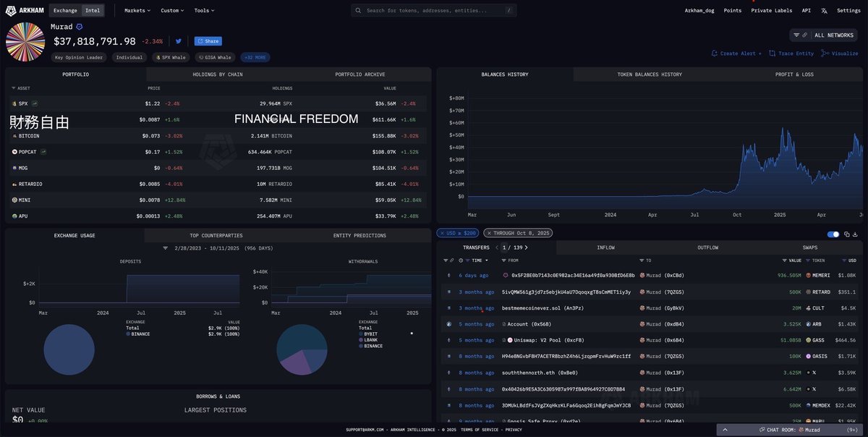The image size is (868, 437).
Task: Toggle the blue switch above transfers table
Action: 833,234
